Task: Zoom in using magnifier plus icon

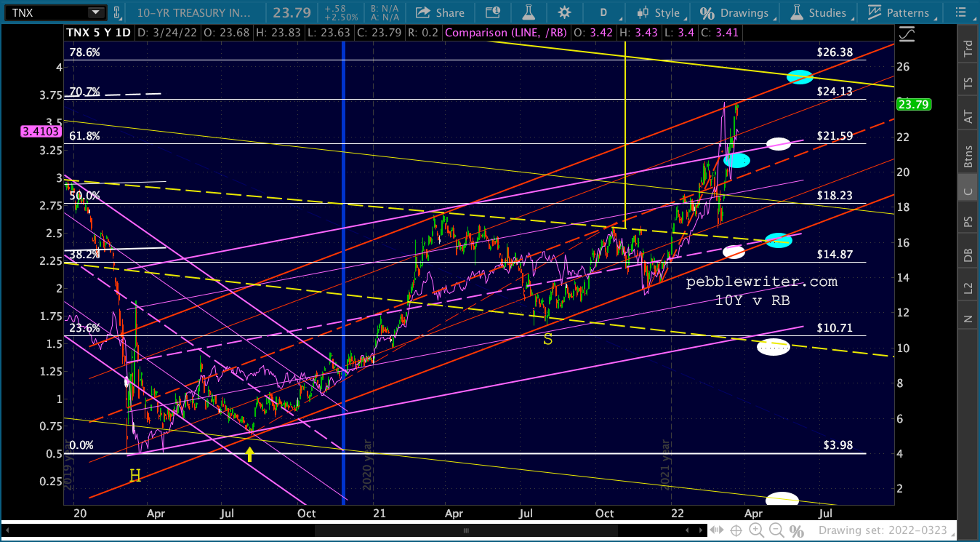Action: click(756, 530)
